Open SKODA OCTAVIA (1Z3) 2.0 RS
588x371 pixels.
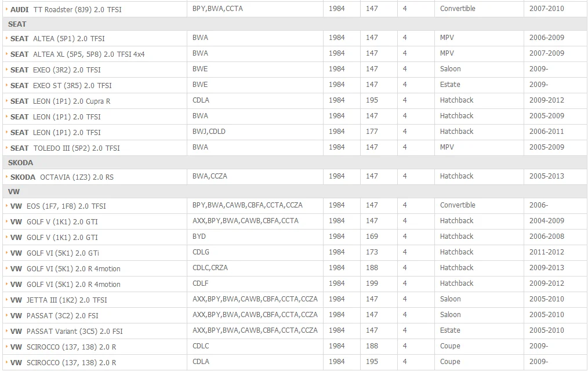[x=62, y=177]
